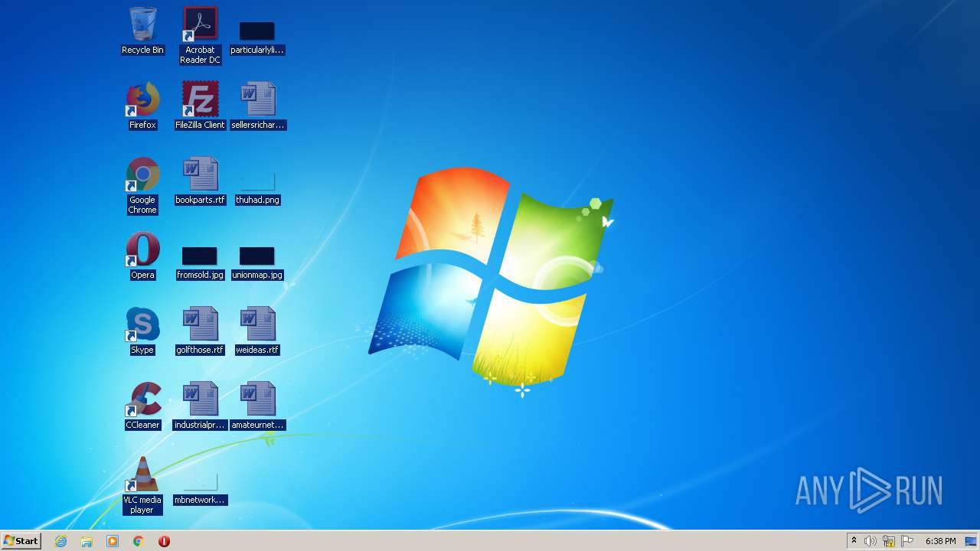This screenshot has width=980, height=551.
Task: Select the Recycle Bin desktop icon
Action: click(142, 31)
